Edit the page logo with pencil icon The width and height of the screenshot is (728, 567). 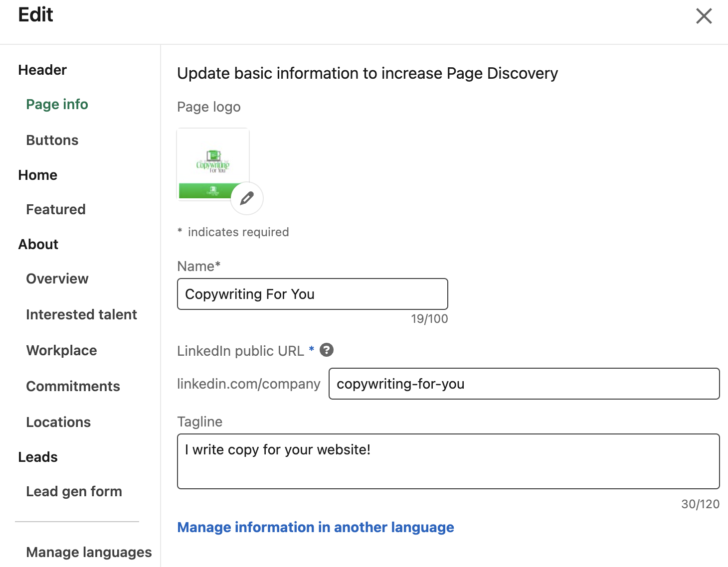coord(246,199)
